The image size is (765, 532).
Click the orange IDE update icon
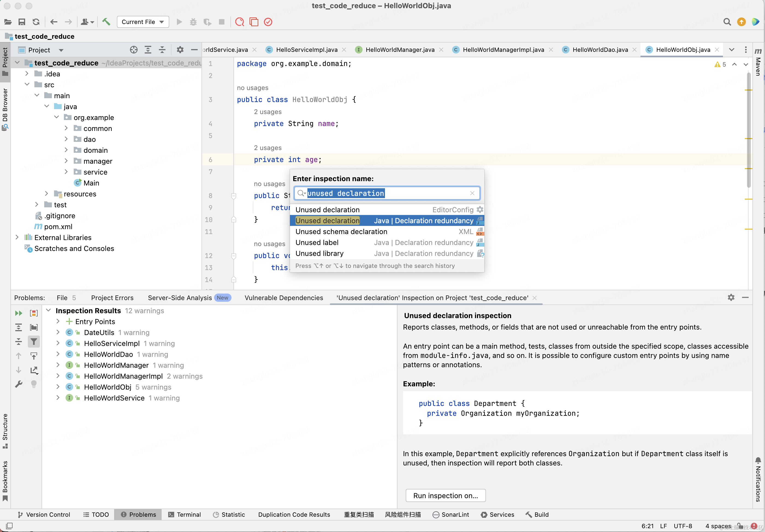click(741, 22)
